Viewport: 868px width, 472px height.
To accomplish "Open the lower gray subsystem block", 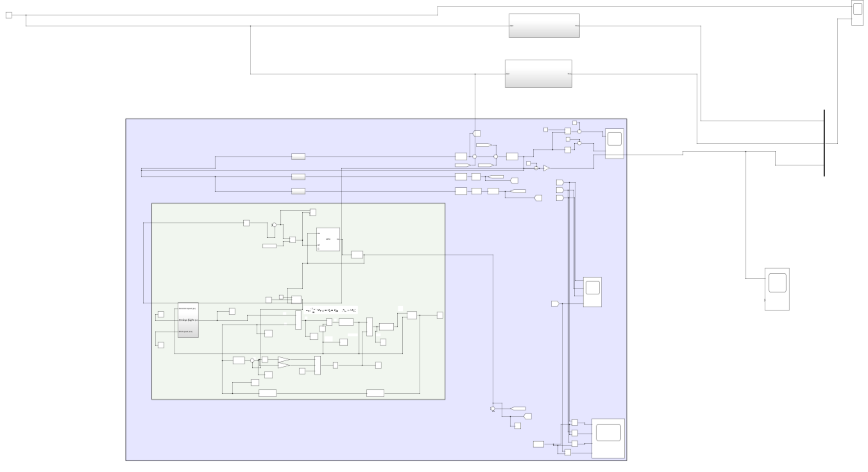I will pos(538,74).
